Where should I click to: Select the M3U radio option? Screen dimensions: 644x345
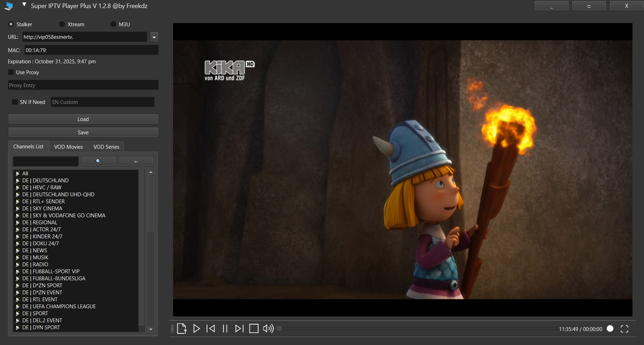coord(113,24)
